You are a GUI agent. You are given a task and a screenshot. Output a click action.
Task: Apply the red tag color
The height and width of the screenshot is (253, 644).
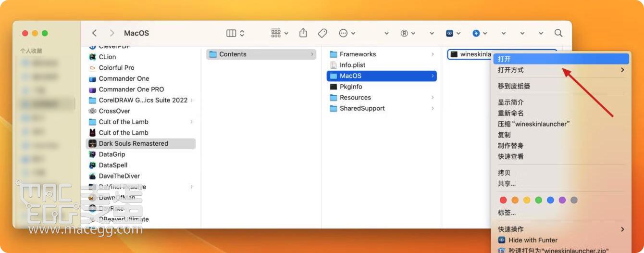click(x=503, y=200)
